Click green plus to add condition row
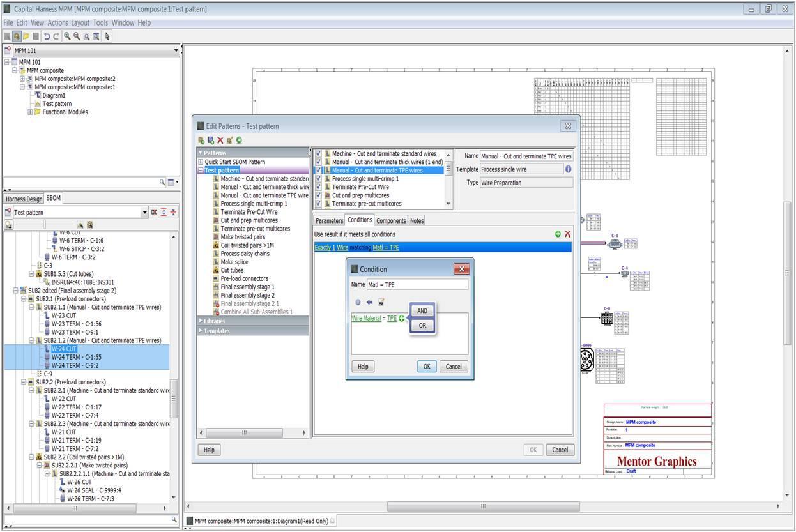 [x=558, y=234]
